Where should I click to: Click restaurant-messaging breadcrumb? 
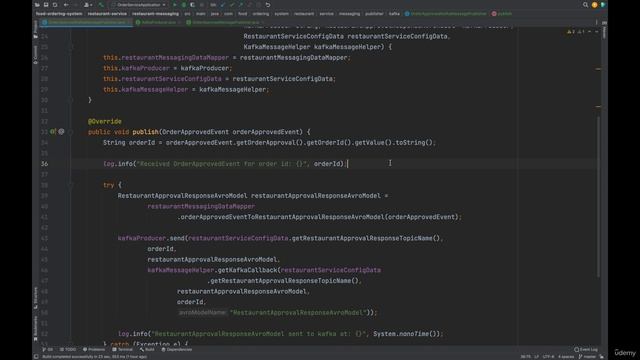coord(156,14)
